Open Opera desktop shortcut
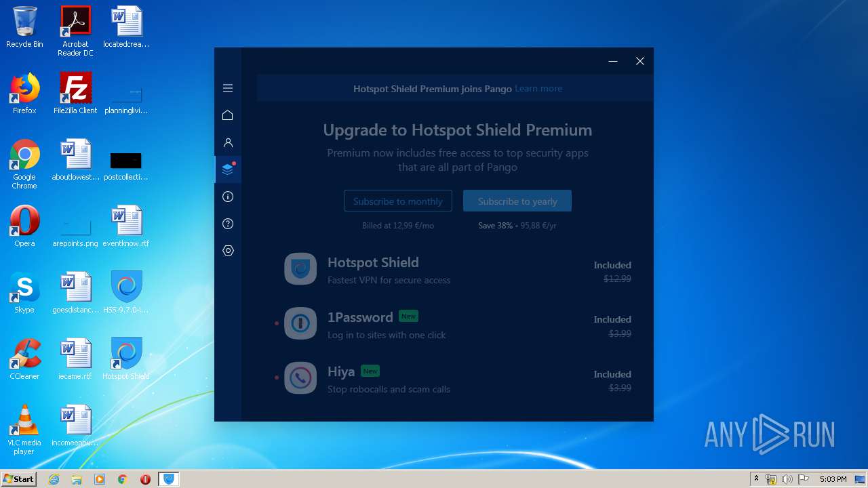868x488 pixels. tap(24, 226)
